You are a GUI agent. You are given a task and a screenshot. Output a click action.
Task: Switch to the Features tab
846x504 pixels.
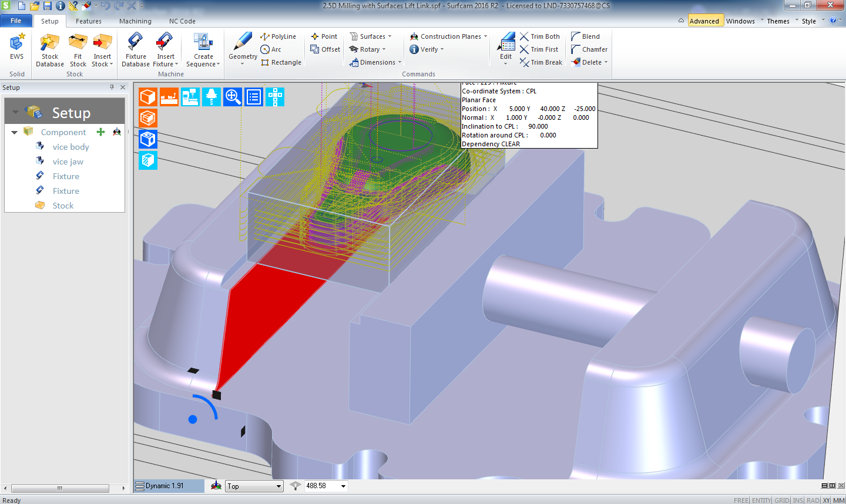89,21
